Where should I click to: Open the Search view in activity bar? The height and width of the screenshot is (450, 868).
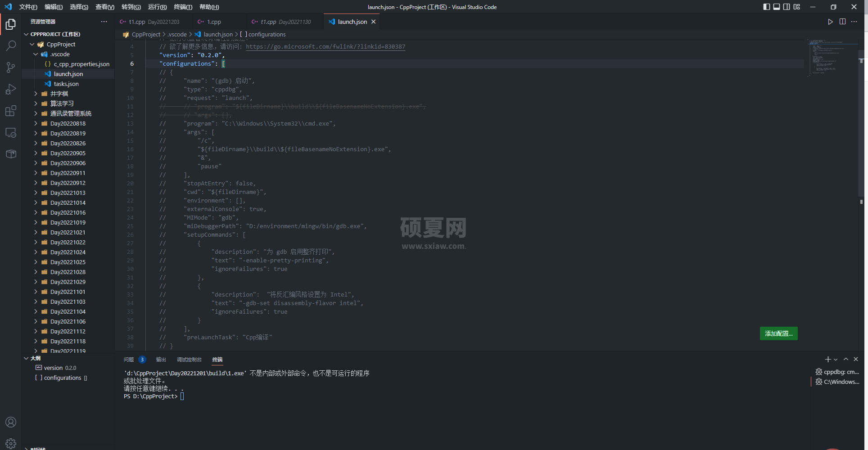[11, 46]
